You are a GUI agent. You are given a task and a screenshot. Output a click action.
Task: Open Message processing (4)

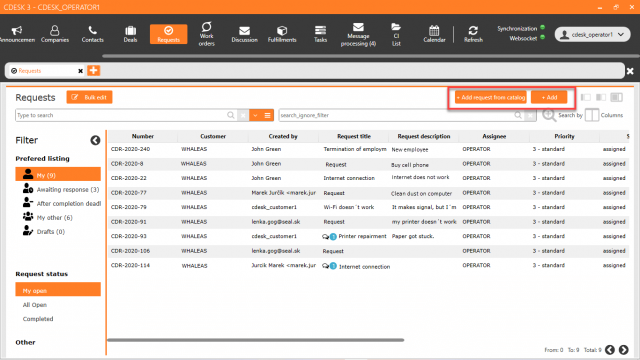(358, 34)
